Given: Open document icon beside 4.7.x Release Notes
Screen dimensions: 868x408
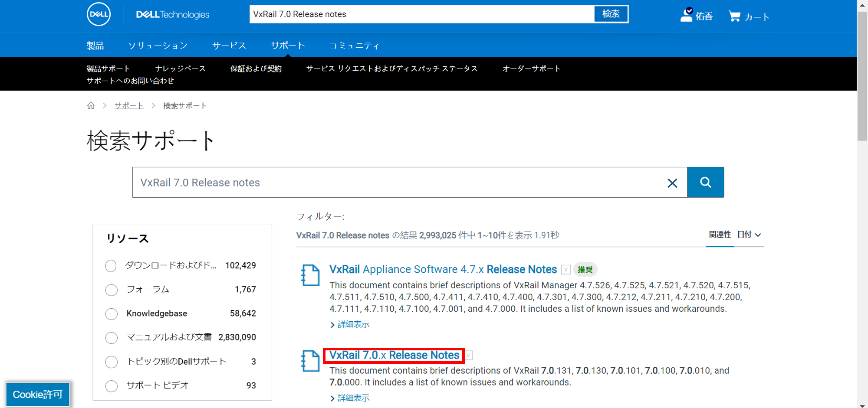Looking at the screenshot, I should 310,275.
